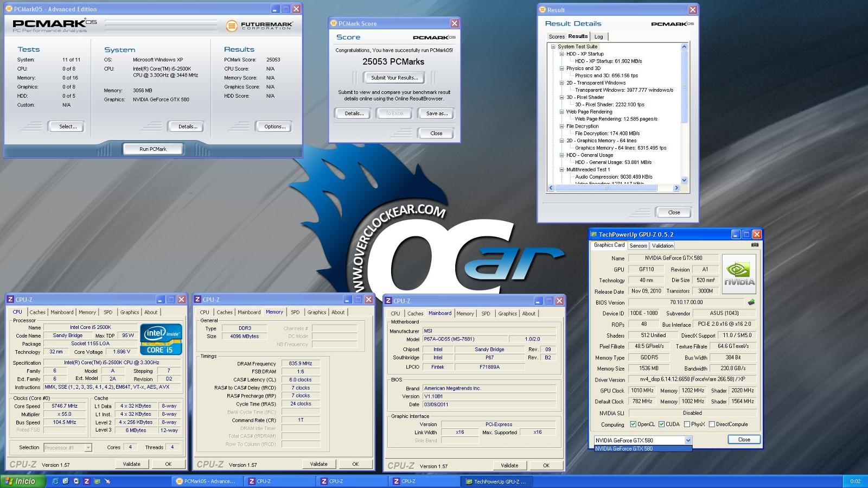Open SPD tab in the CPU-Z Memory window
Viewport: 868px width, 488px height.
point(295,312)
